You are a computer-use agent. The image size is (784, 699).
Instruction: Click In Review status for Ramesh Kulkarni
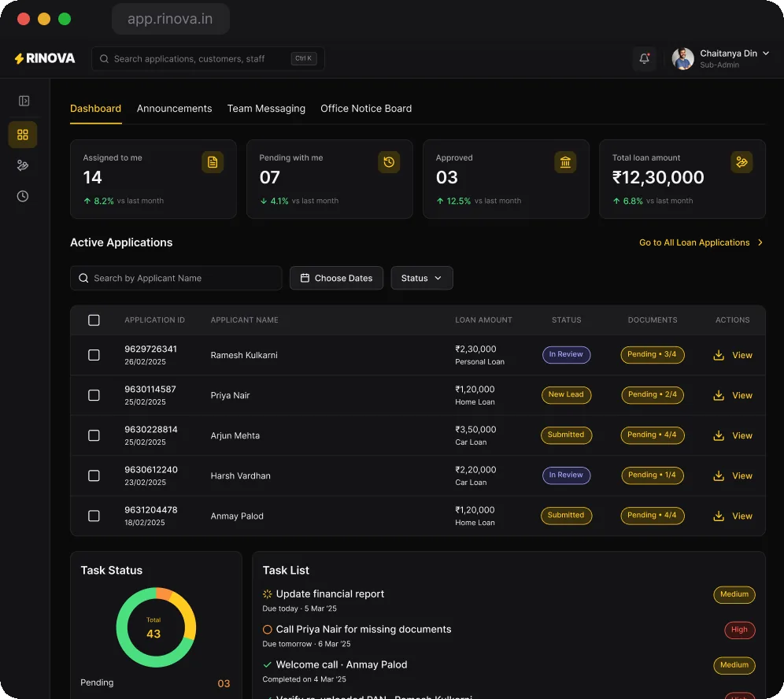pos(566,354)
